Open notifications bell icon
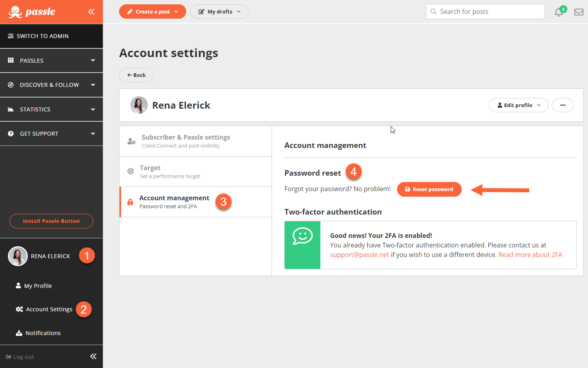Screen dimensions: 588x368 pyautogui.click(x=558, y=12)
